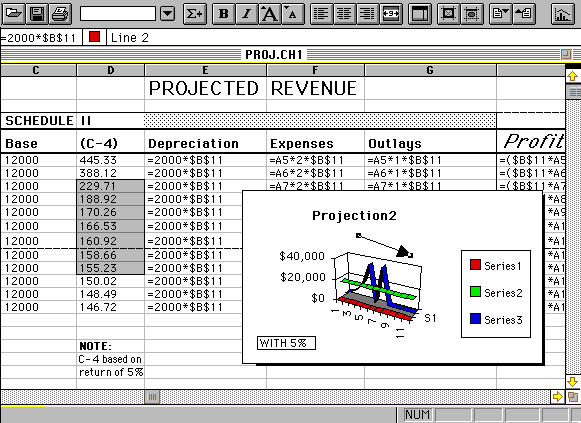Select cell with value 229.71
Image resolution: width=581 pixels, height=423 pixels.
[x=110, y=186]
